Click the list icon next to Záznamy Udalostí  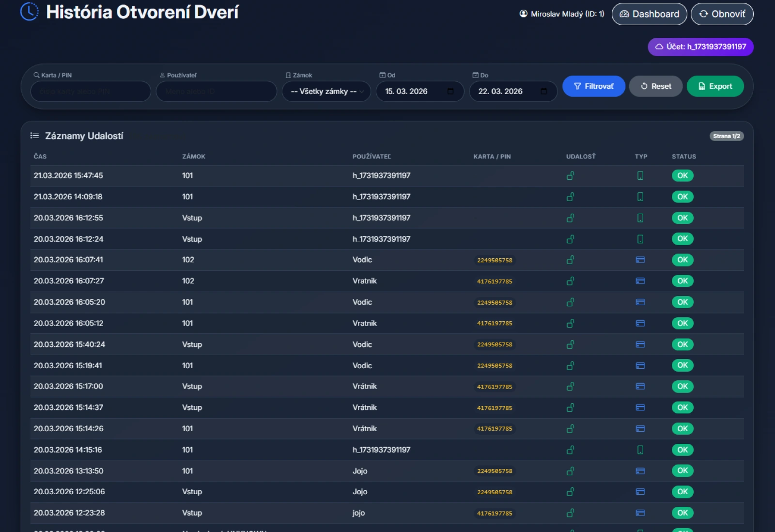tap(34, 136)
